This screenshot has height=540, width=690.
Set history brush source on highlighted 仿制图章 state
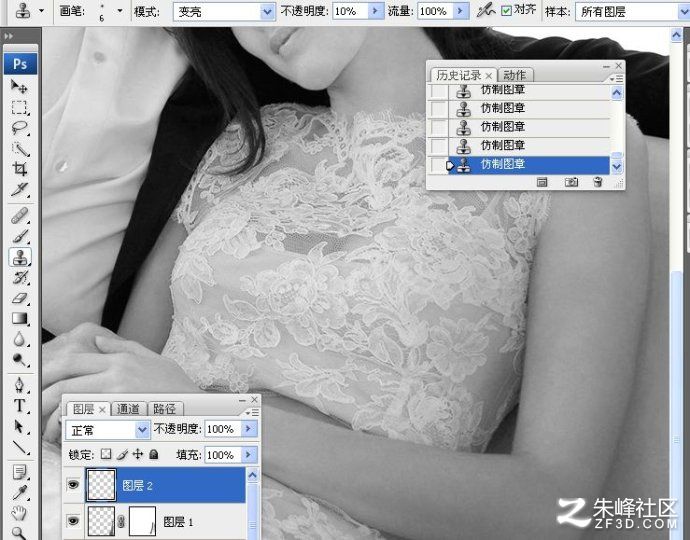point(438,165)
